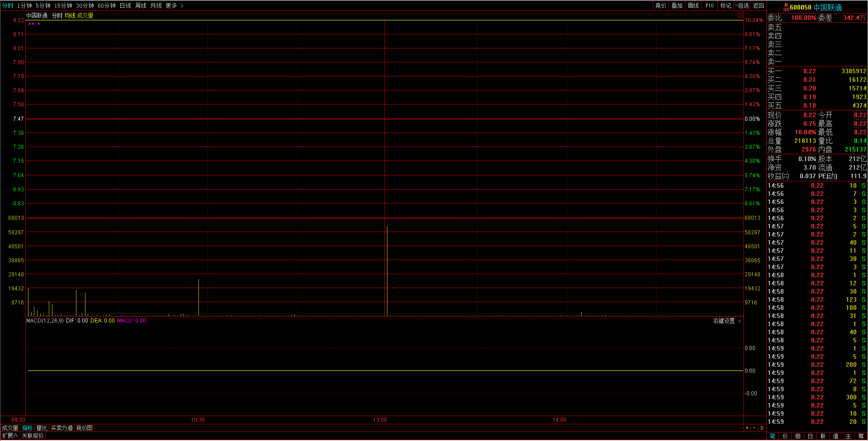This screenshot has height=441, width=868.
Task: Click the plus zoom button below the chart
Action: point(747,428)
